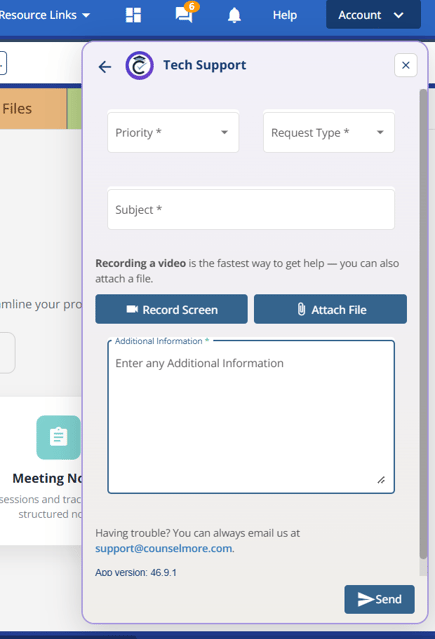Expand the Priority dropdown
This screenshot has height=639, width=435.
coord(173,132)
